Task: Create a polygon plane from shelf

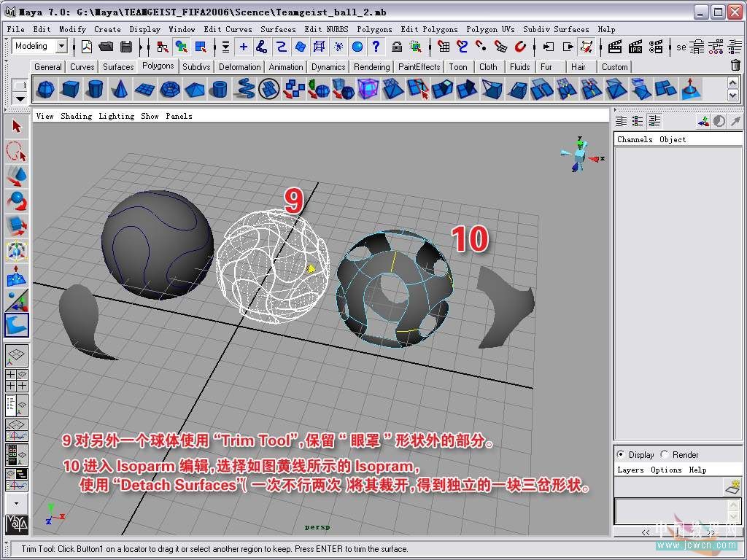Action: [x=145, y=89]
